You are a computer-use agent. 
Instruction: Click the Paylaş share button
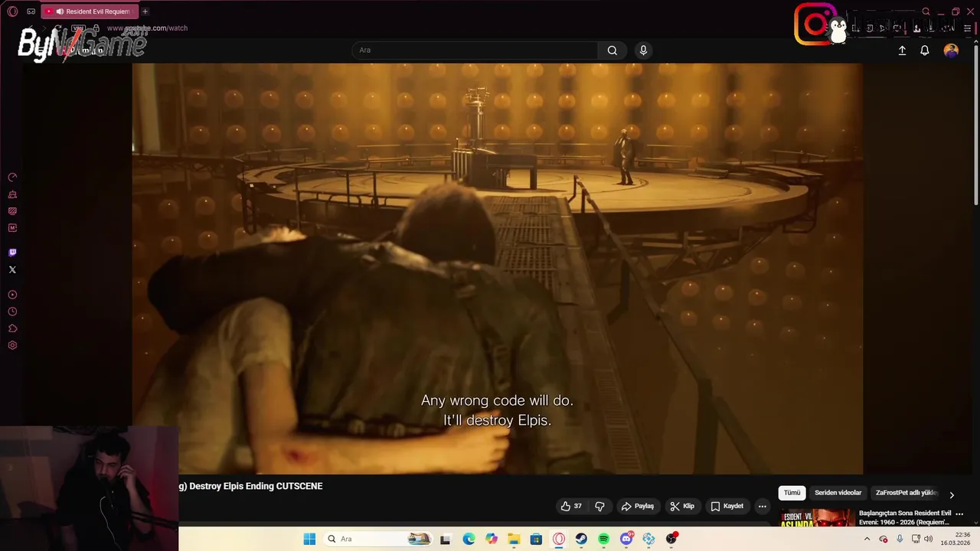[638, 506]
